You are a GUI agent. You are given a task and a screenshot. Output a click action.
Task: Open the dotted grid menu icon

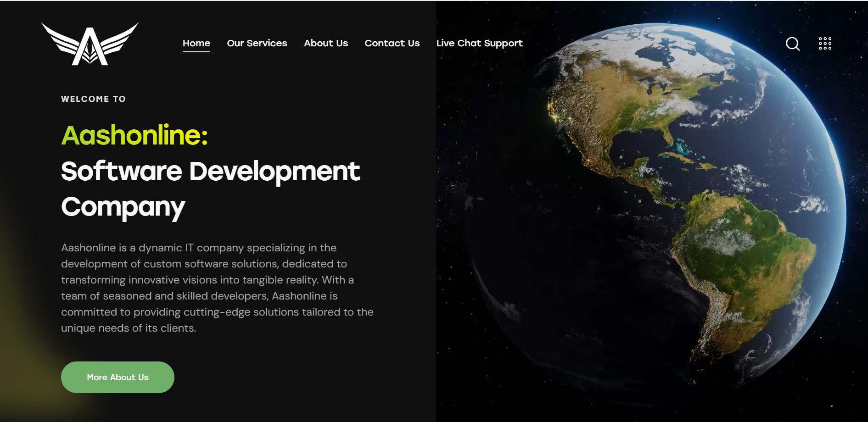point(825,44)
